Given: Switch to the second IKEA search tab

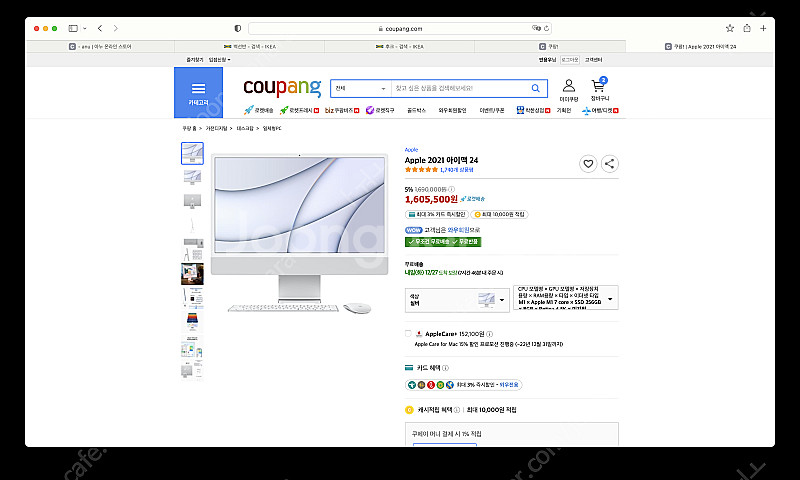Looking at the screenshot, I should [399, 46].
